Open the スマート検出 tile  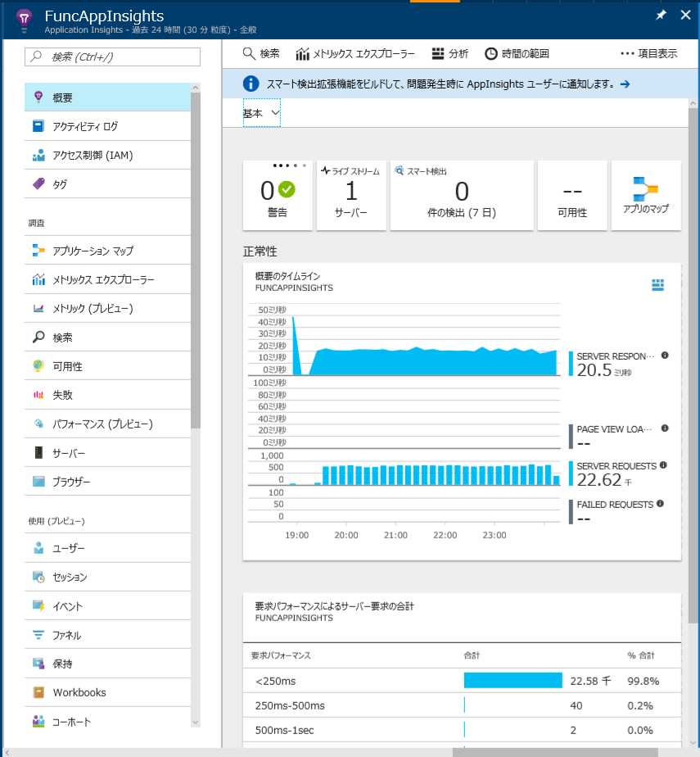pyautogui.click(x=462, y=196)
